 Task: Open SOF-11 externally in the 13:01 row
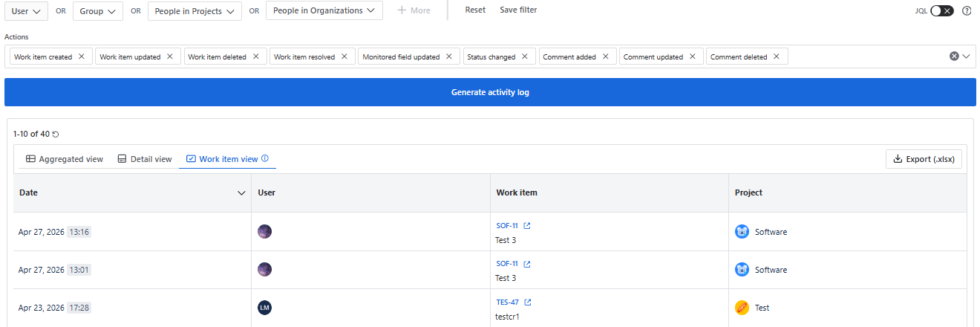point(527,263)
